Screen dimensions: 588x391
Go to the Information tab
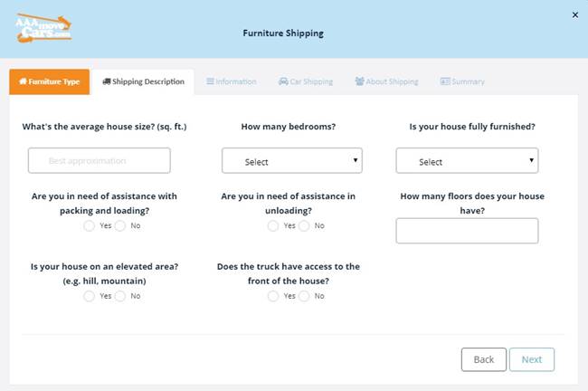click(x=231, y=81)
